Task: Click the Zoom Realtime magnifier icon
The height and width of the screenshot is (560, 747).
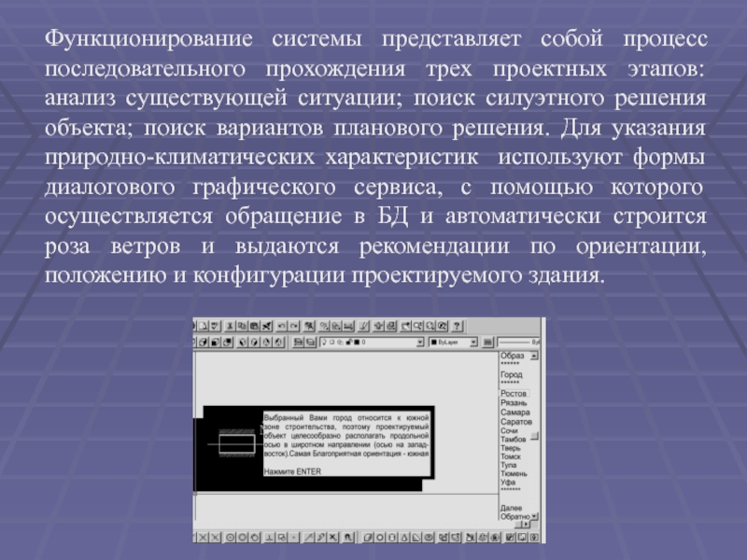Action: [x=417, y=326]
